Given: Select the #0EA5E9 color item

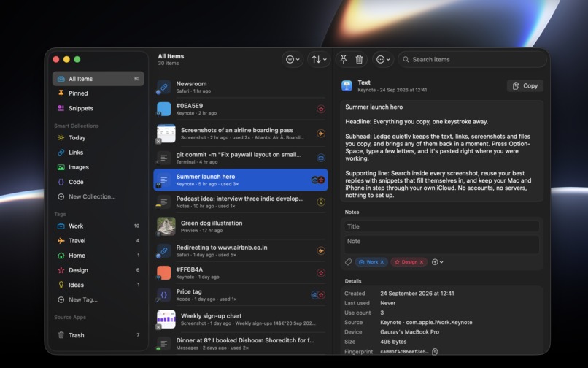Looking at the screenshot, I should [241, 109].
